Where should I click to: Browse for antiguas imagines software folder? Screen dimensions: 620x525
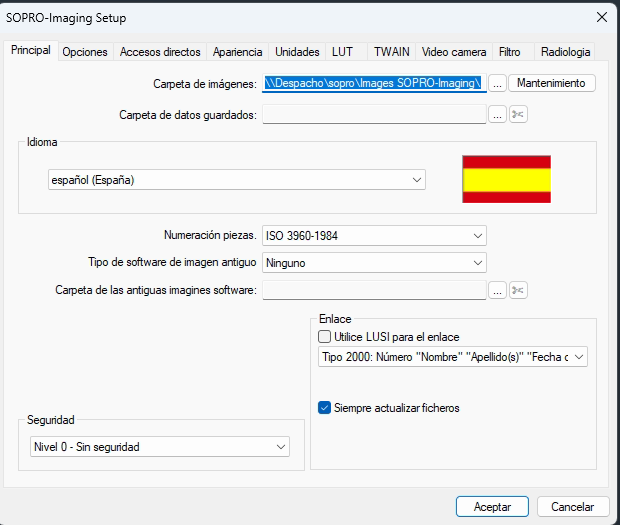497,291
